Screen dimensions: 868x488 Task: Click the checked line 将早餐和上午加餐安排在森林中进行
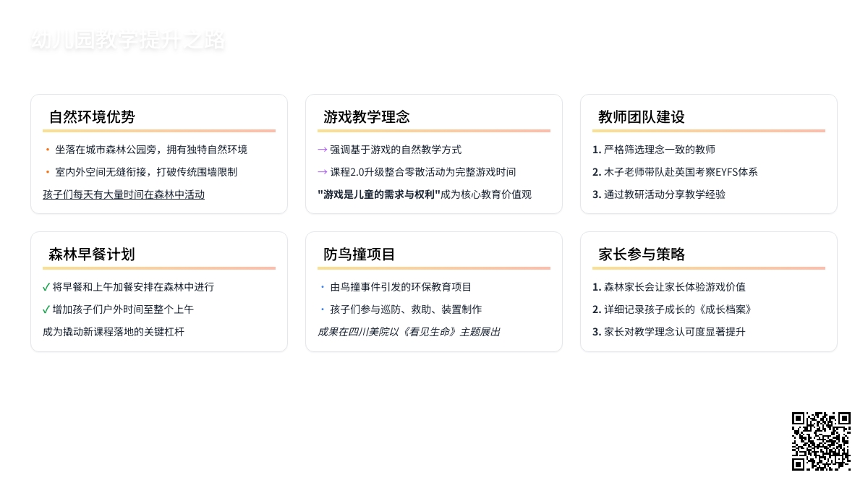133,287
